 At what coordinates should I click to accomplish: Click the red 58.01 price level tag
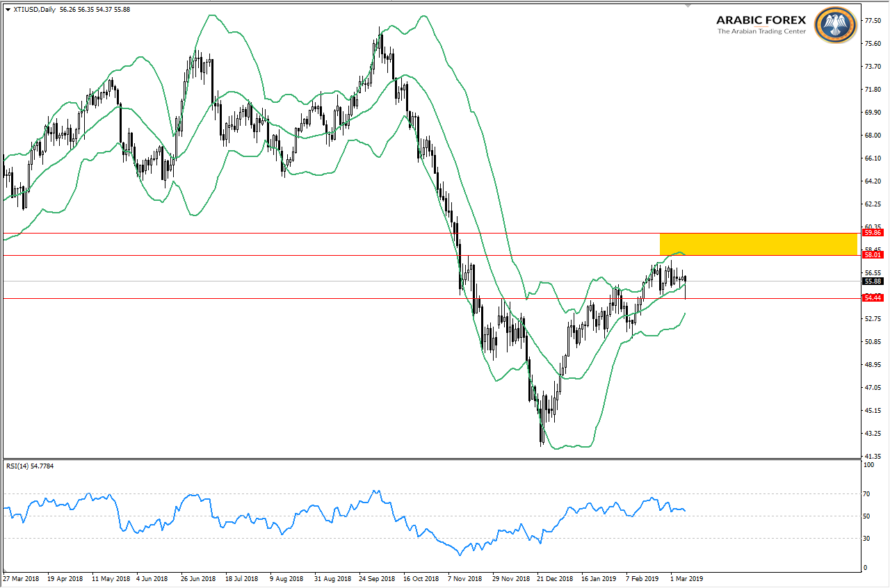(x=873, y=255)
